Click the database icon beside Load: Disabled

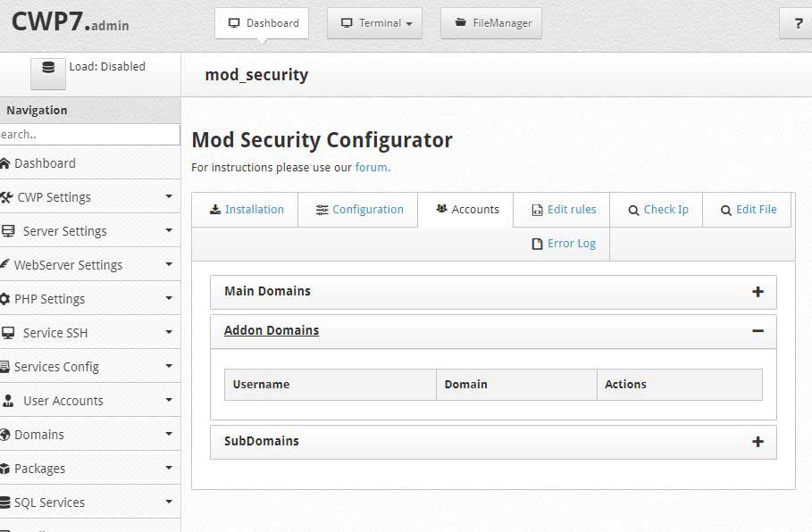pos(48,68)
